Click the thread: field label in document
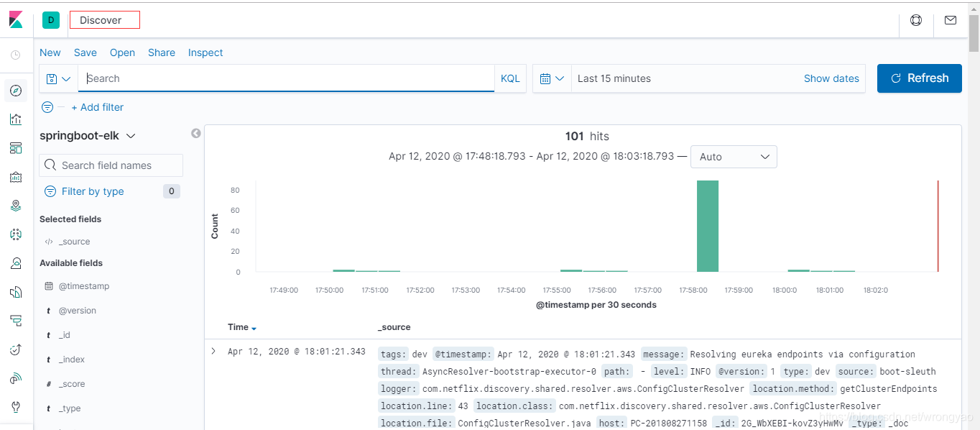 399,371
